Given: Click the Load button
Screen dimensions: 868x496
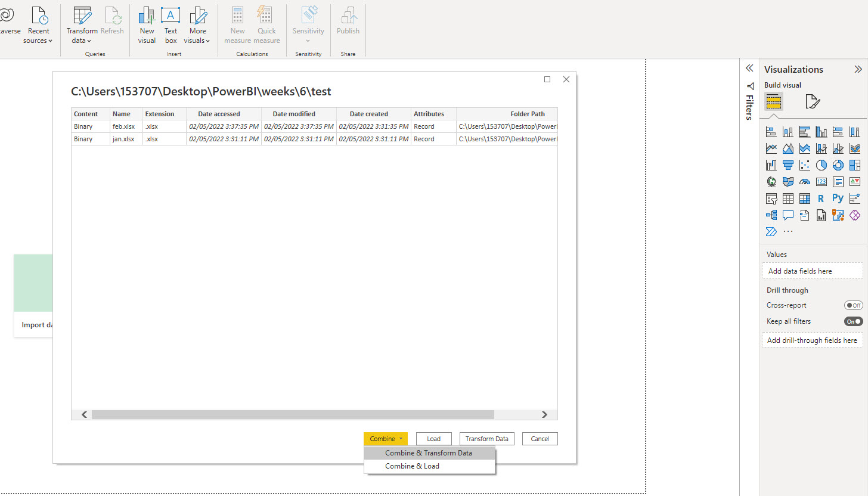Looking at the screenshot, I should pyautogui.click(x=434, y=439).
